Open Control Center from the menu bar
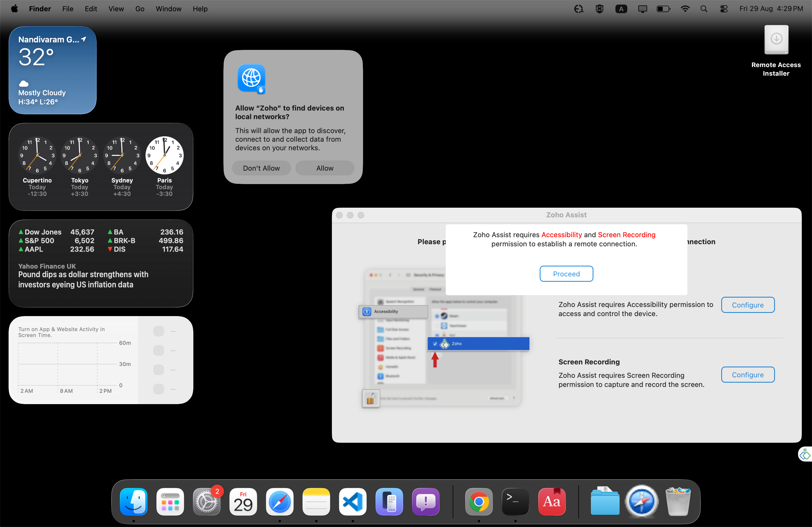This screenshot has width=812, height=527. tap(724, 9)
